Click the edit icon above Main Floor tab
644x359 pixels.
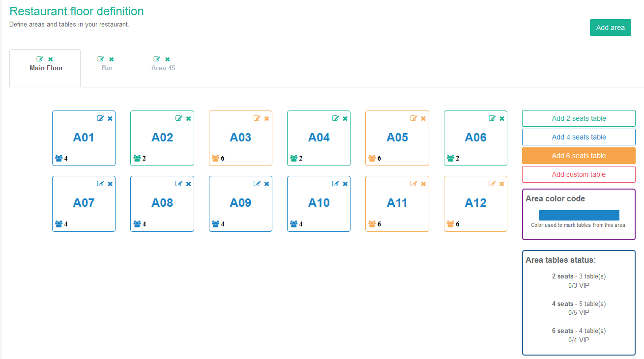40,59
